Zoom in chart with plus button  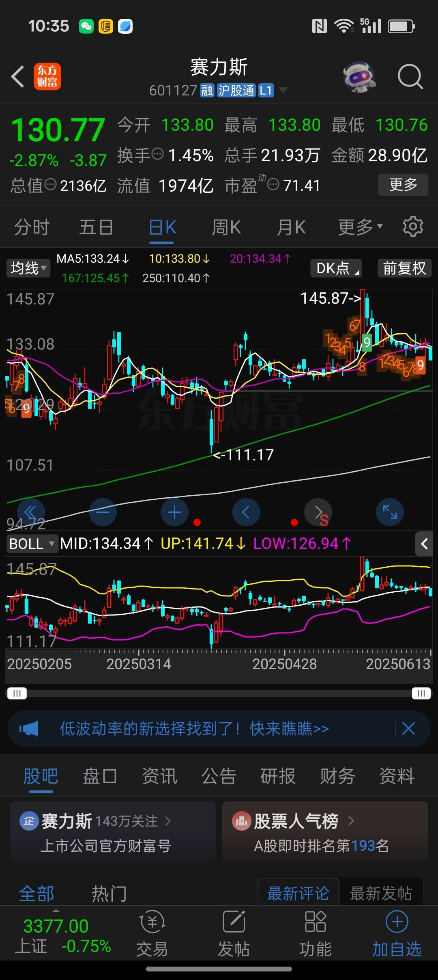(174, 512)
